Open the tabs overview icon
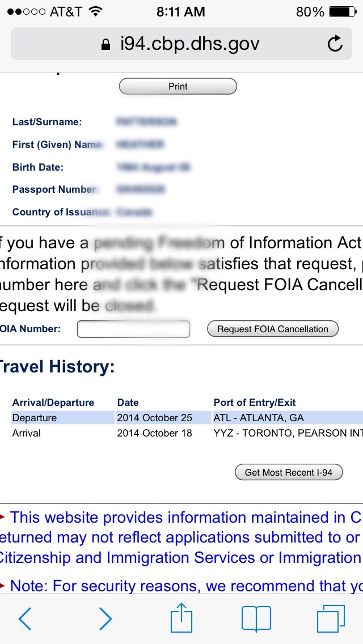Screen dimensions: 363x644 point(331,618)
